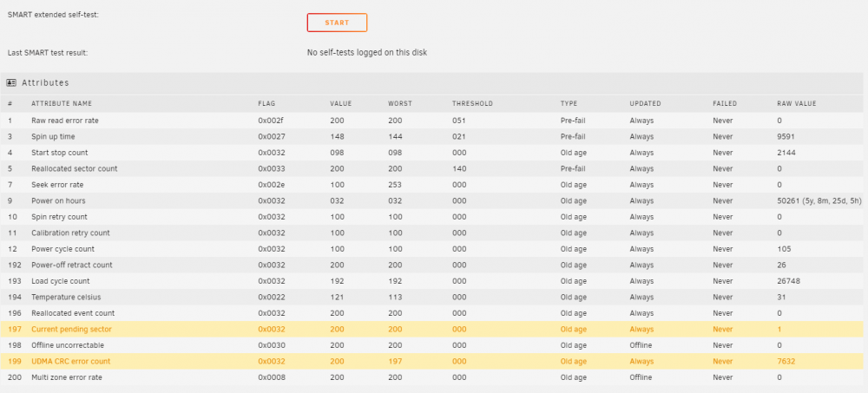868x393 pixels.
Task: Click threshold 140 of Reallocated sector count
Action: [459, 168]
